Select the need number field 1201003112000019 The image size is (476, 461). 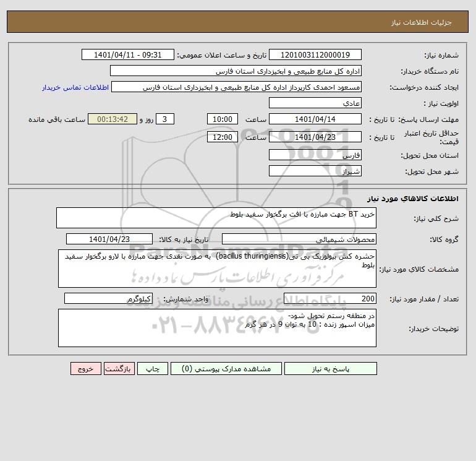point(315,54)
